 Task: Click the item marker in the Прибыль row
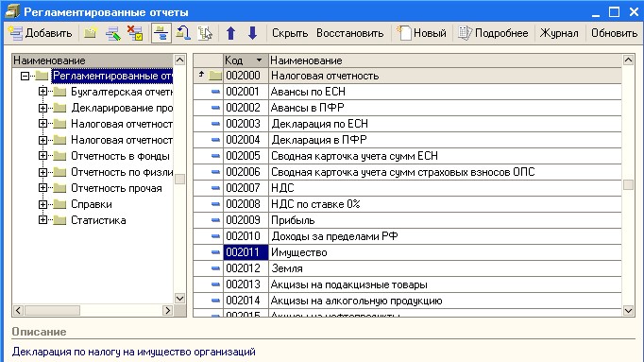(x=215, y=220)
